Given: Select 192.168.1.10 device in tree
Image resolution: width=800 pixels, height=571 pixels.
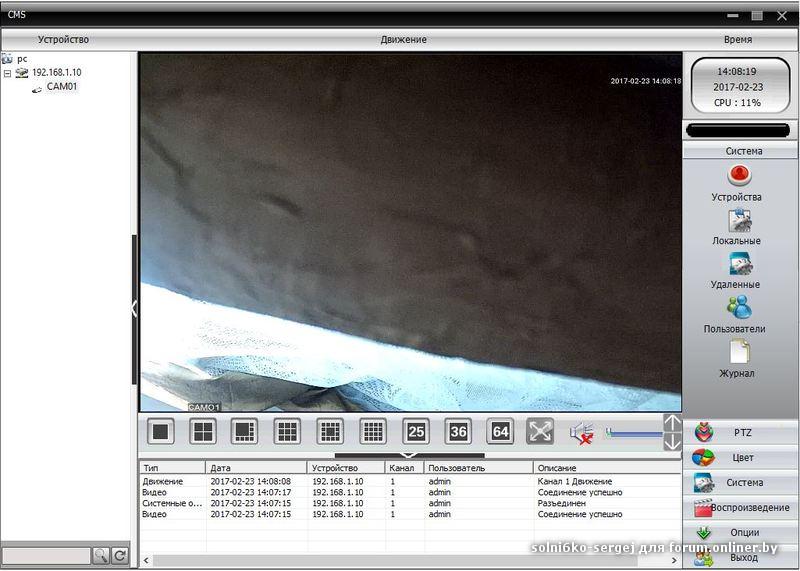Looking at the screenshot, I should pyautogui.click(x=57, y=72).
